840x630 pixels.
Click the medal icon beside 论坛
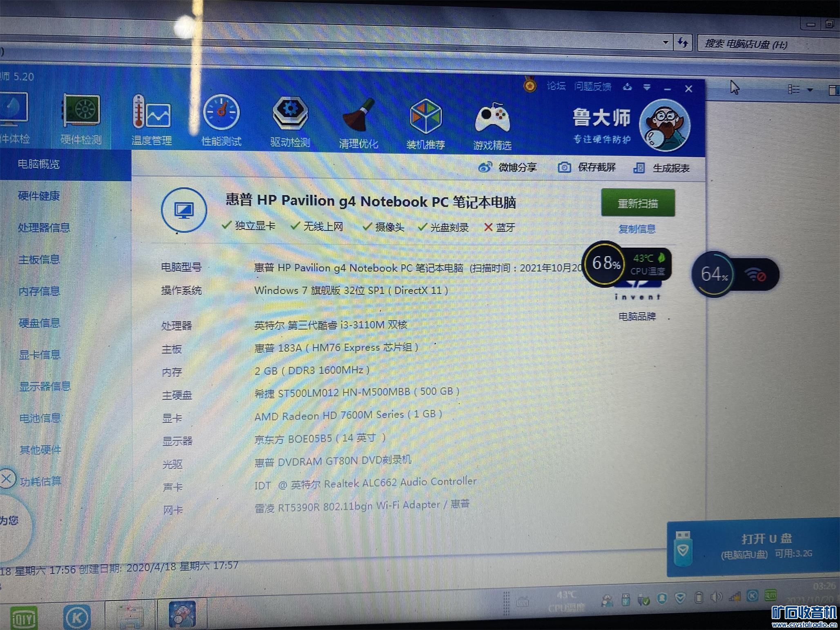[x=530, y=85]
